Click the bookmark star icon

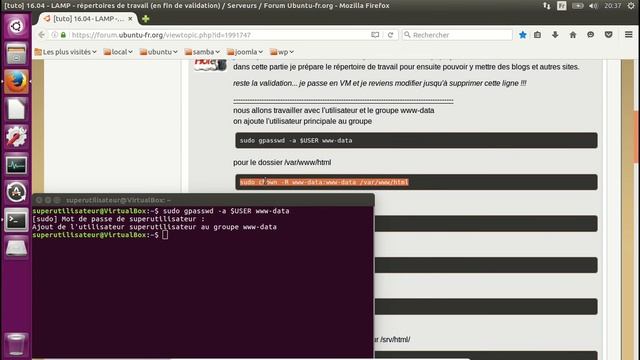(x=522, y=35)
